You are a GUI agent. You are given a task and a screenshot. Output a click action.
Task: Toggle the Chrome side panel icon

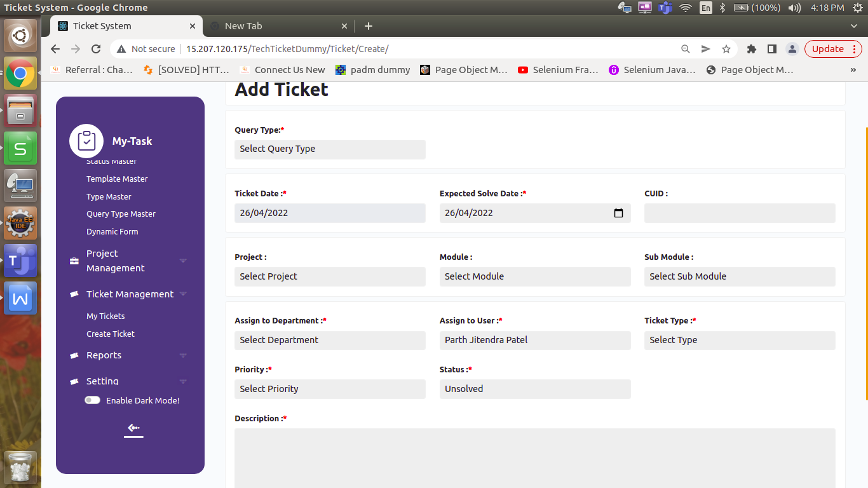772,49
